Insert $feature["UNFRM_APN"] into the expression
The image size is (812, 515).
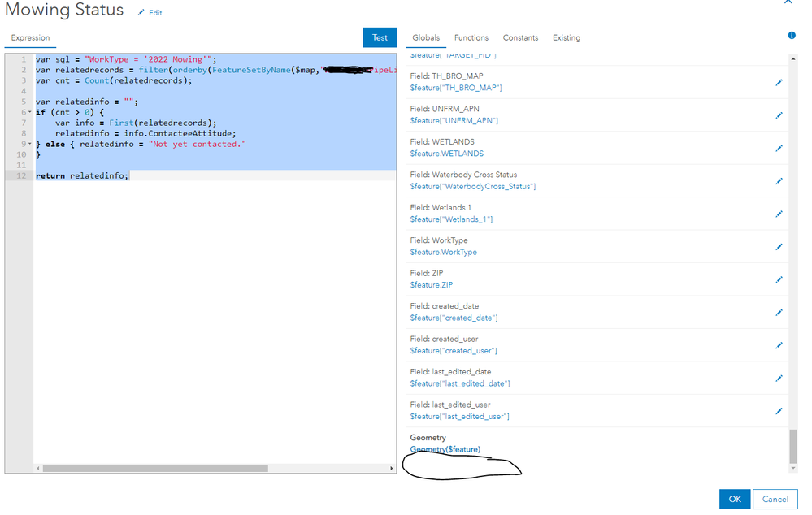454,120
